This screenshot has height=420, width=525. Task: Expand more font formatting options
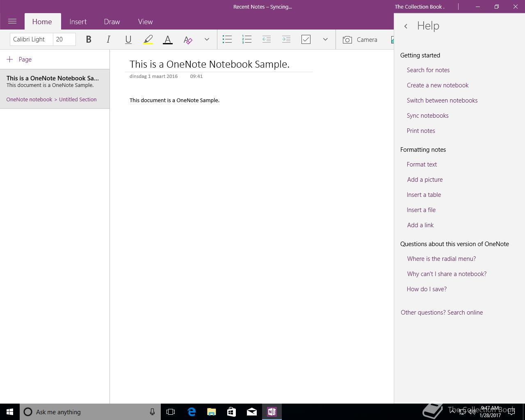pos(207,39)
